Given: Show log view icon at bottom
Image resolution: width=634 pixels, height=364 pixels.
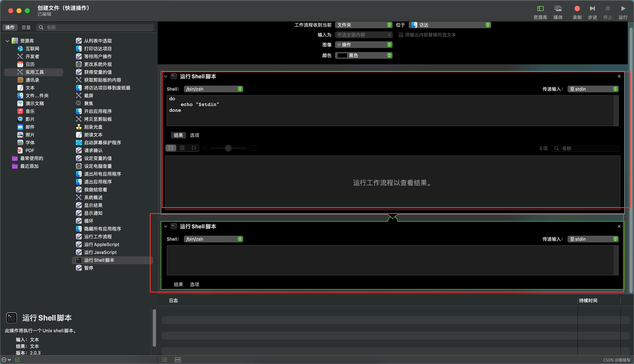Looking at the screenshot, I should click(x=164, y=360).
